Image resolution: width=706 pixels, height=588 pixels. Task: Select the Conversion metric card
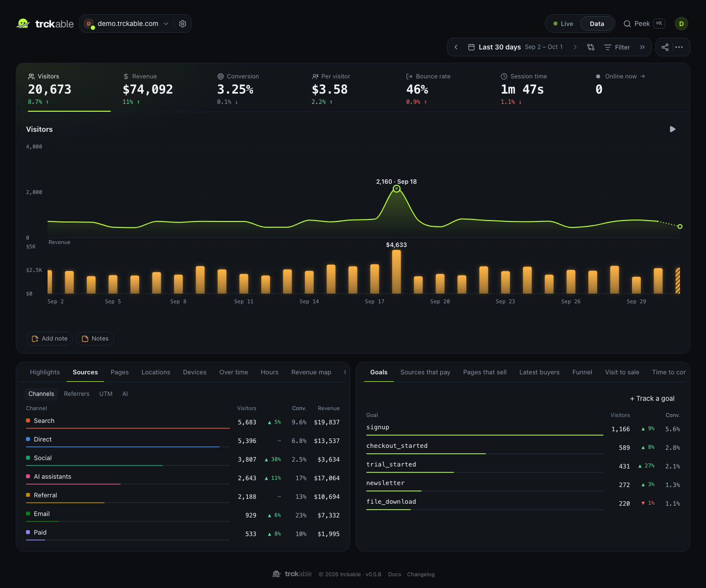tap(258, 89)
